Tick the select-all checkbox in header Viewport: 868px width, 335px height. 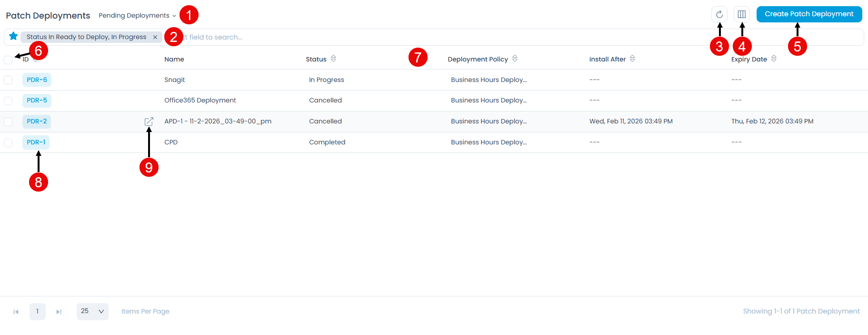click(8, 60)
